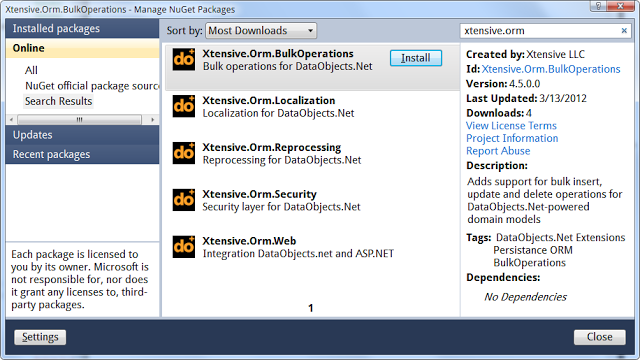Click the left arrow of the source list scrollbar
Screen dimensions: 640x360
11,120
